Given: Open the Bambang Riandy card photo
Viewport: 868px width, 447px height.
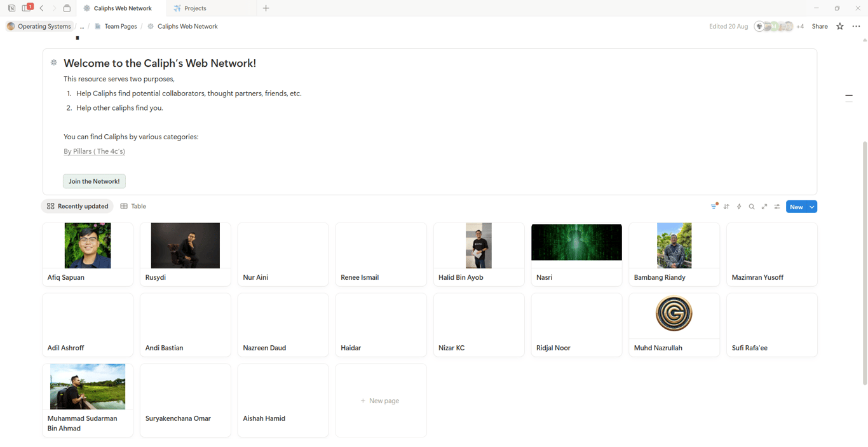Looking at the screenshot, I should tap(674, 245).
